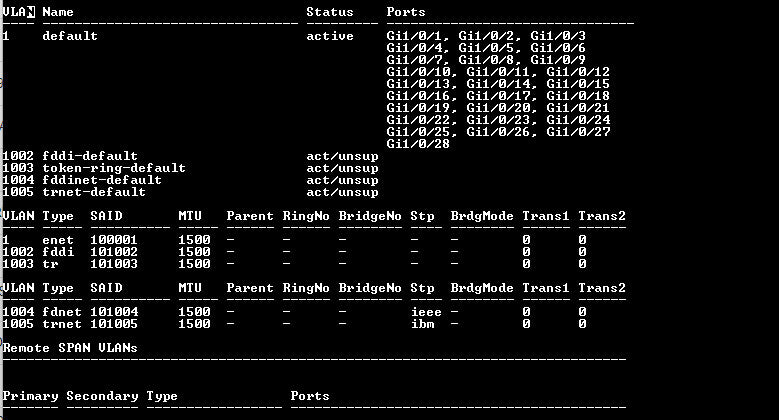Click port Gi1/0/18 entry
The image size is (779, 420).
click(x=578, y=96)
